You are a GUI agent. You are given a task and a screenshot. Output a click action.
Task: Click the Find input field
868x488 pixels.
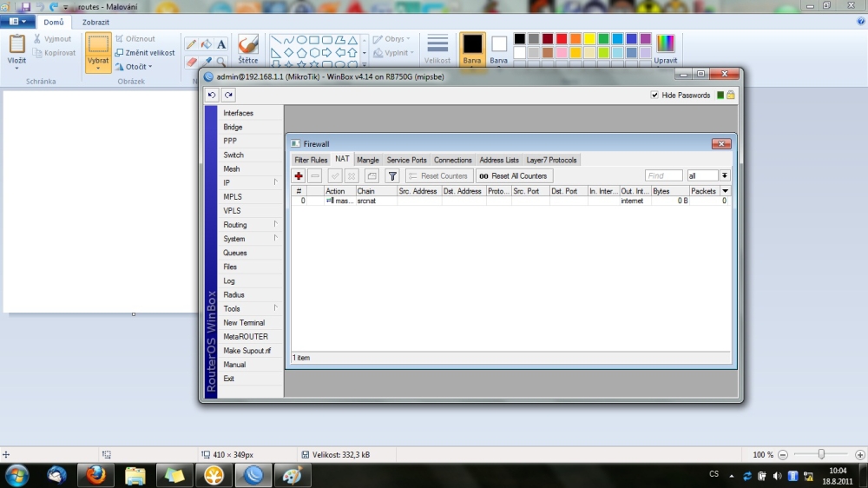click(663, 175)
